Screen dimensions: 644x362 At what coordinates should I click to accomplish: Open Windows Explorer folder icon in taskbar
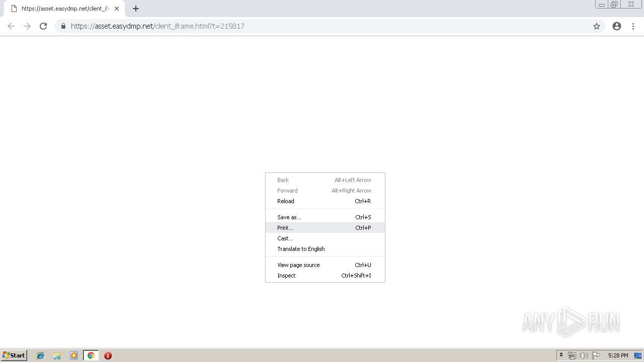click(x=57, y=355)
